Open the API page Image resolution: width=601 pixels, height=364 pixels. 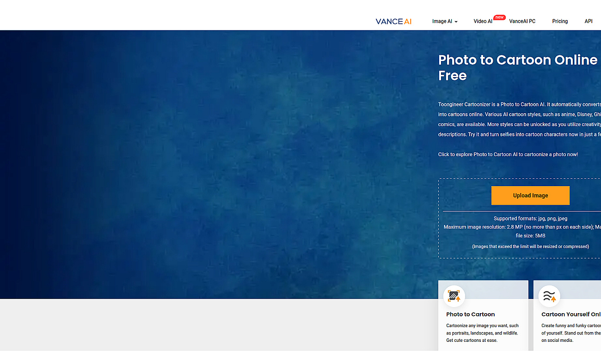coord(589,21)
